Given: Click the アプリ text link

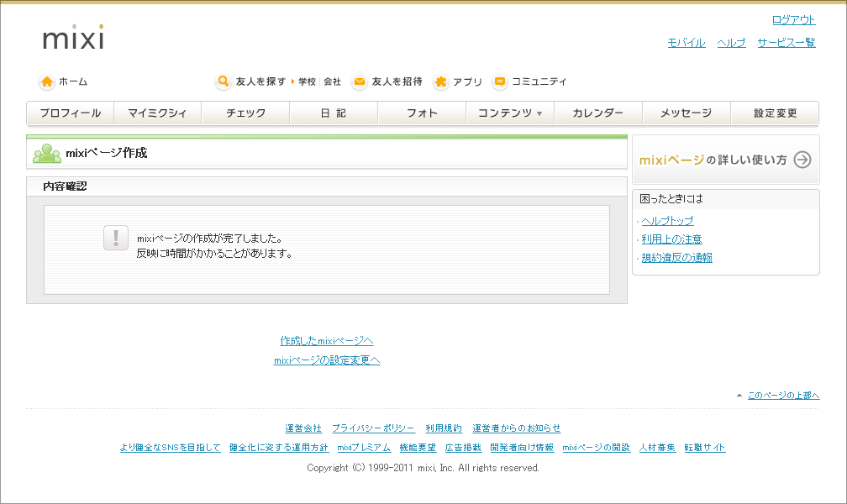Looking at the screenshot, I should [467, 81].
